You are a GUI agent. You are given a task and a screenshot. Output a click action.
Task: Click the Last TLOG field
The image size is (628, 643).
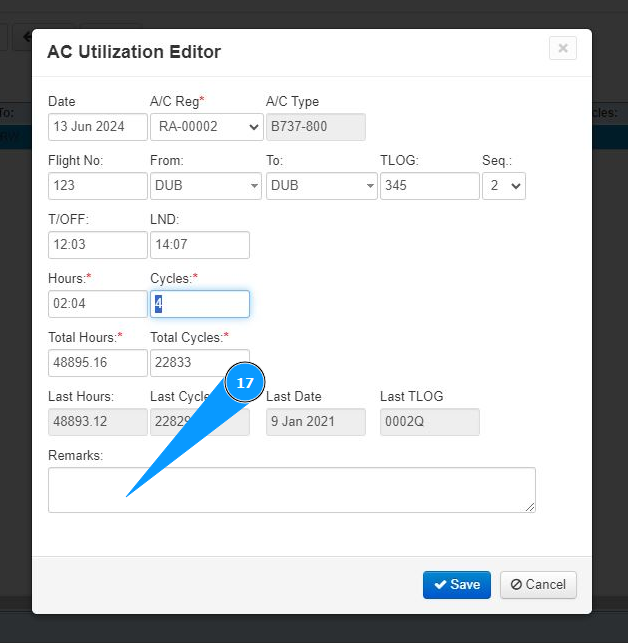tap(429, 422)
